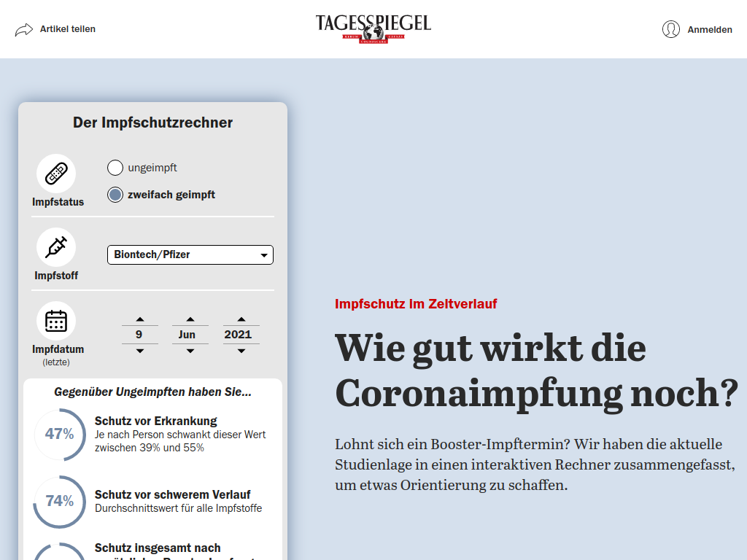747x560 pixels.
Task: Select the zweifach geimpft option
Action: 115,195
